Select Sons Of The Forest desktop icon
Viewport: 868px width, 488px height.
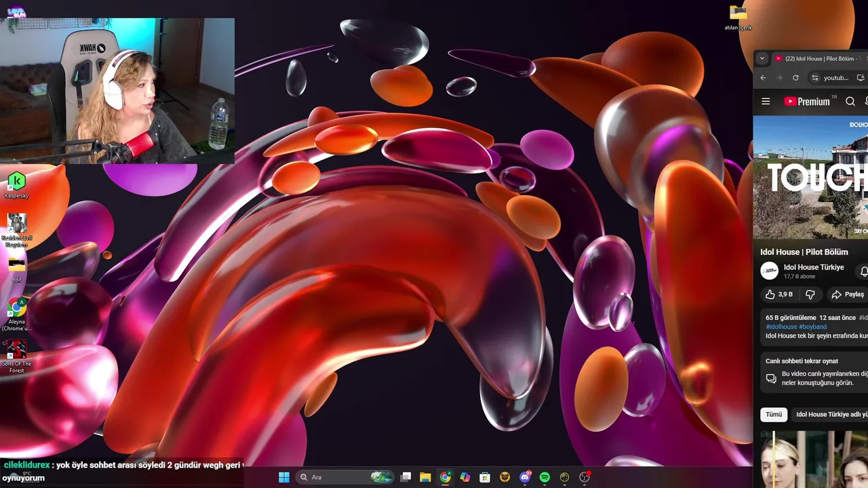tap(16, 357)
